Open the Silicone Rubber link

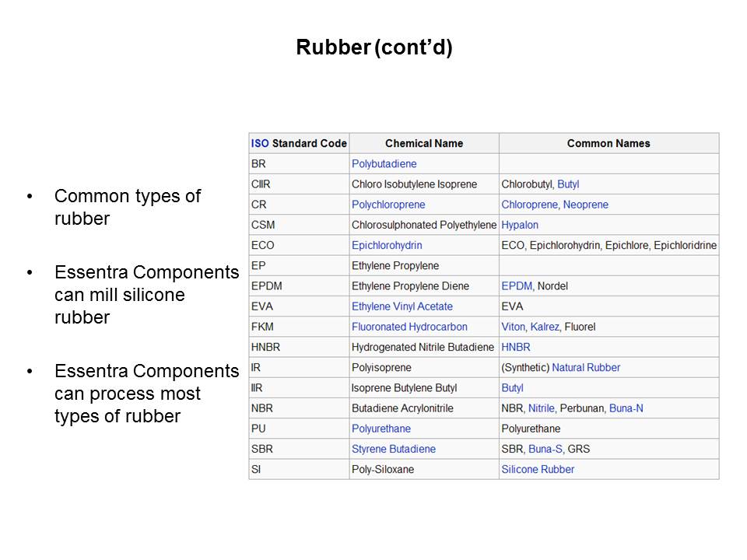(538, 469)
